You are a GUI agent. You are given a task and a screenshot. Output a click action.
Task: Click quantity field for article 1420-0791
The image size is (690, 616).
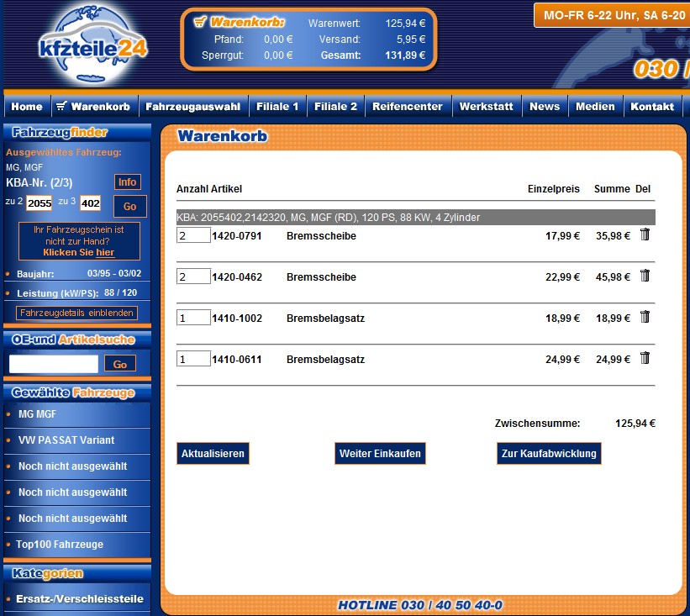pos(193,235)
